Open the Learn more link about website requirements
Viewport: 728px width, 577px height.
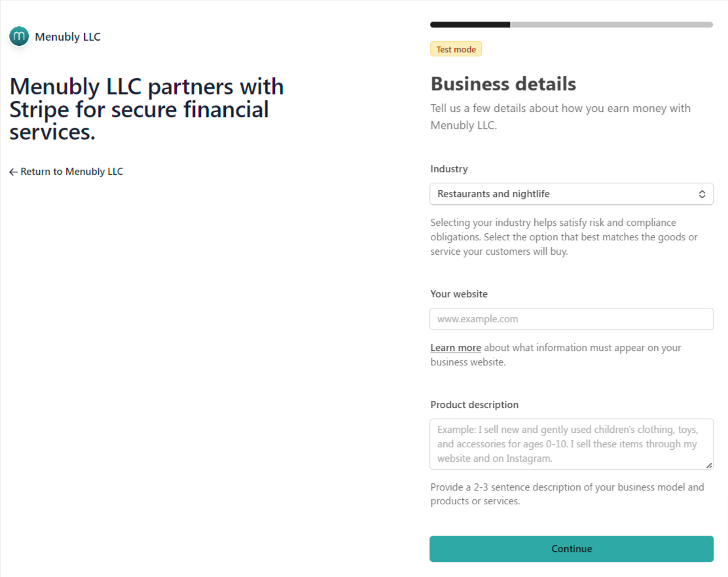click(x=456, y=348)
